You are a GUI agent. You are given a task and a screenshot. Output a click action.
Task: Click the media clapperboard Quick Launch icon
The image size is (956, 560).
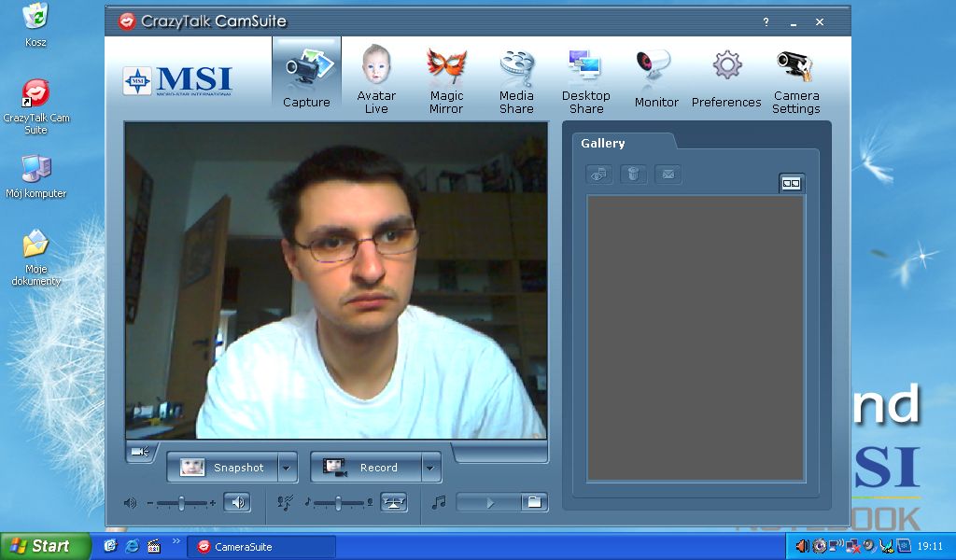154,546
